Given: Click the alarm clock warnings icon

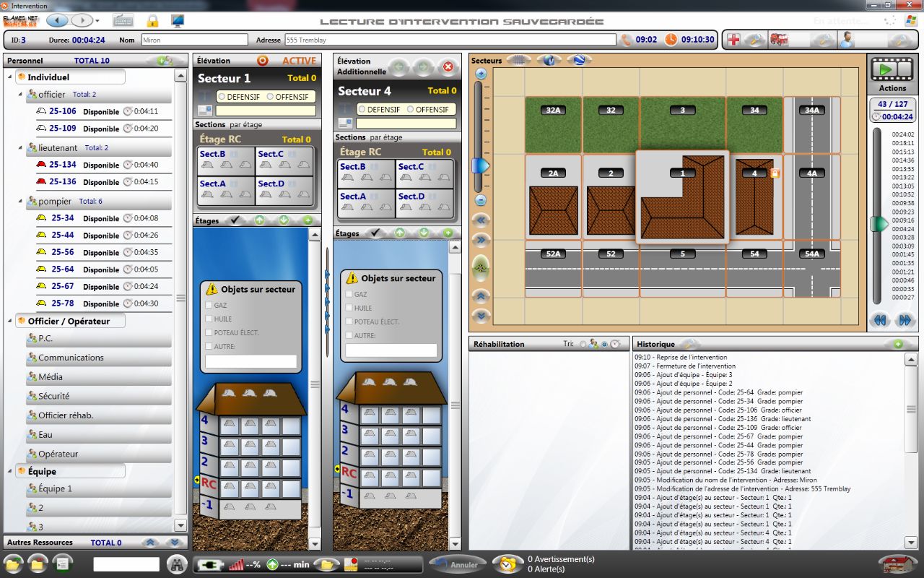Looking at the screenshot, I should 509,564.
